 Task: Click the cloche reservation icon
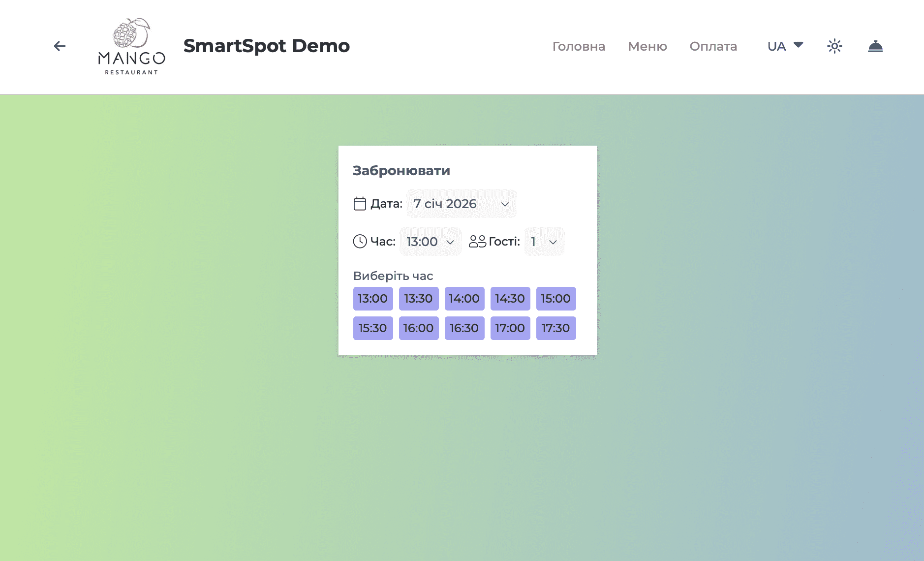tap(875, 46)
